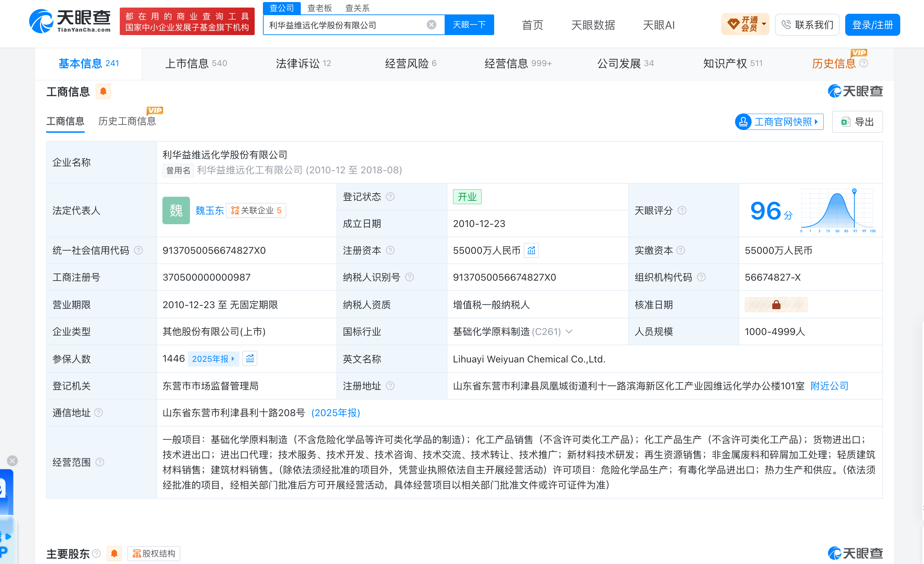Expand 基础化学原料制造 (C261) industry chevron

coord(569,332)
